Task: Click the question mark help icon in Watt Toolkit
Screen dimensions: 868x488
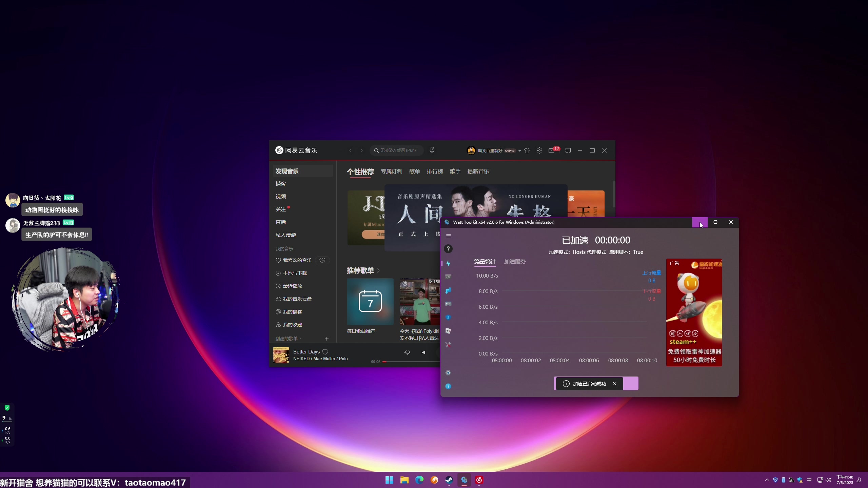Action: [448, 249]
